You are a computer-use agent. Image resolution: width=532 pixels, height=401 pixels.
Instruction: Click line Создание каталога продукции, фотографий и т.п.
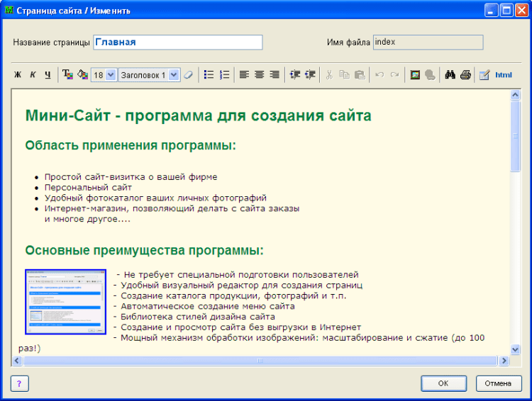click(233, 296)
